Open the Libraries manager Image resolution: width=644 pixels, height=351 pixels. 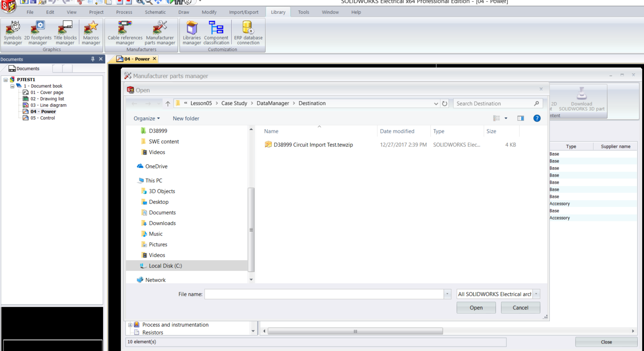pyautogui.click(x=192, y=33)
